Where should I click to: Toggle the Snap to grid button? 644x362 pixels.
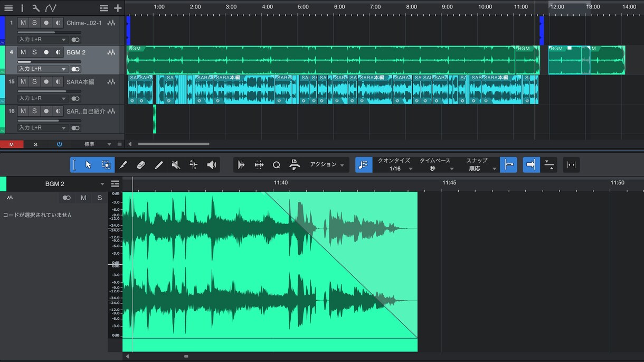click(x=509, y=165)
